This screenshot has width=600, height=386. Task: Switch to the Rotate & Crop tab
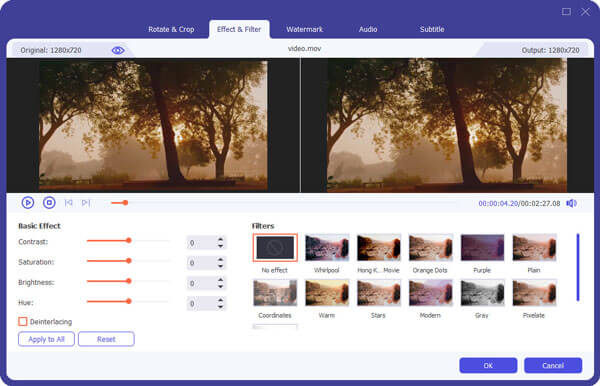click(171, 29)
